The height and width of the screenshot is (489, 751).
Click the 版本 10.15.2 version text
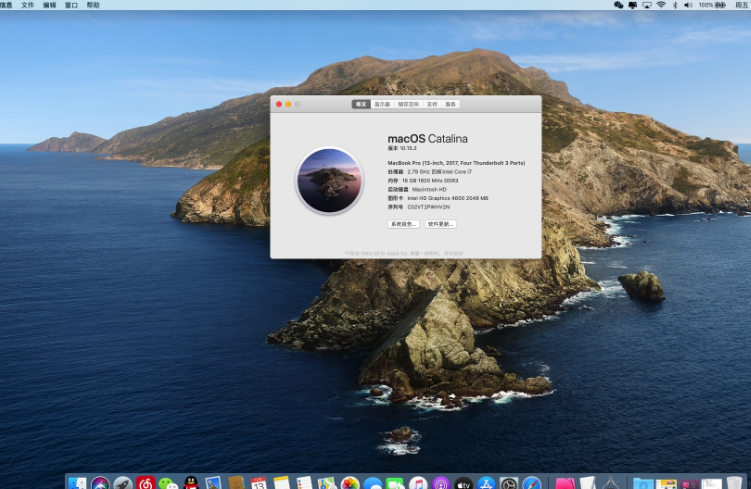click(402, 148)
